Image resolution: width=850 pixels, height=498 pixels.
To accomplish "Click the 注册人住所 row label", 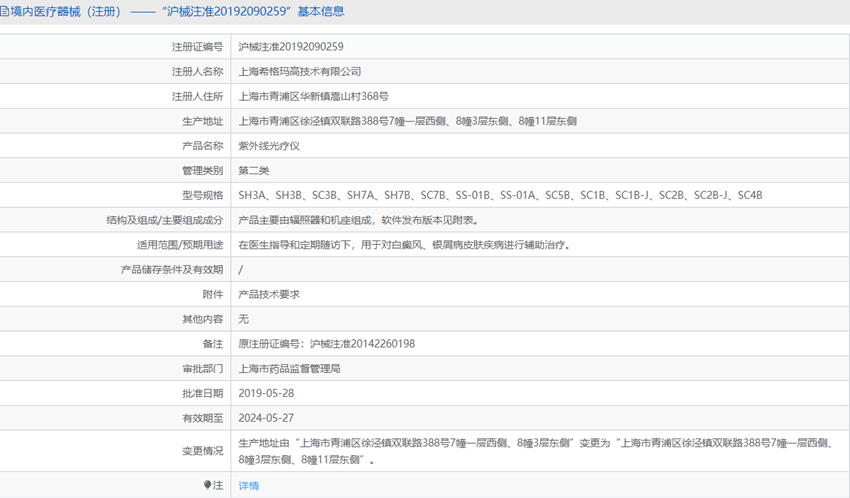I will tap(197, 96).
